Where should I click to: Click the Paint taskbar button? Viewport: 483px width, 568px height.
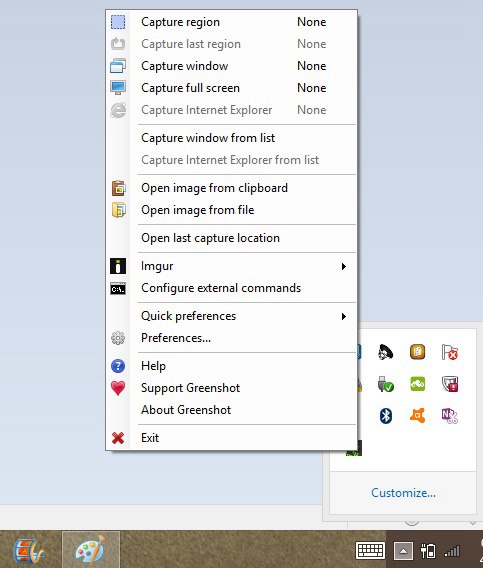(x=91, y=550)
